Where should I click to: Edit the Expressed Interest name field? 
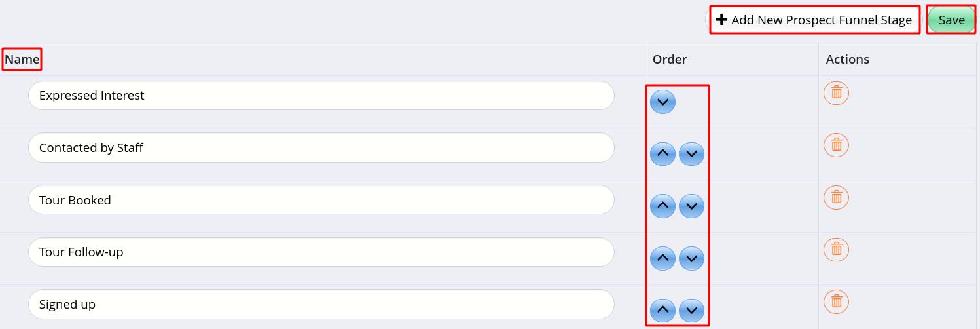click(x=321, y=96)
